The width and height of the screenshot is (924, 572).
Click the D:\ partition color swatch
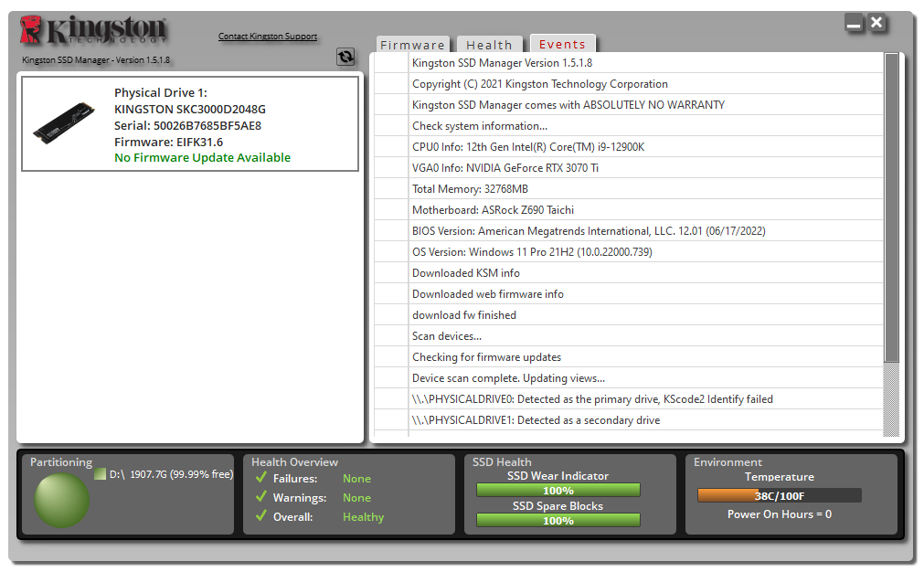coord(101,473)
